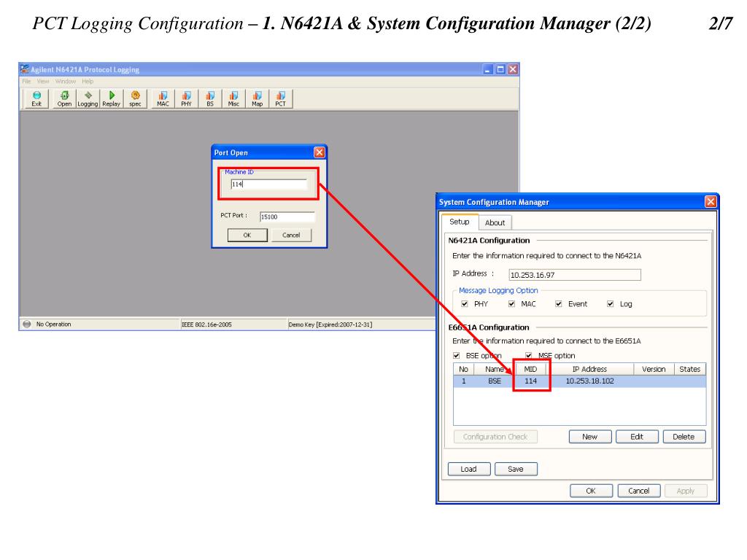Toggle the Event logging checkbox
747x560 pixels.
tap(559, 304)
